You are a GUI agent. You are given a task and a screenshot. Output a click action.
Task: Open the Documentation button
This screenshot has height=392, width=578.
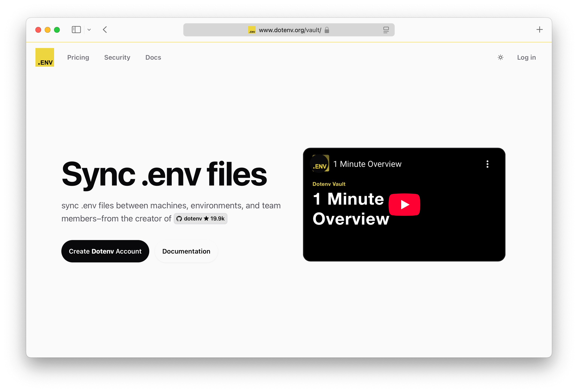[186, 251]
